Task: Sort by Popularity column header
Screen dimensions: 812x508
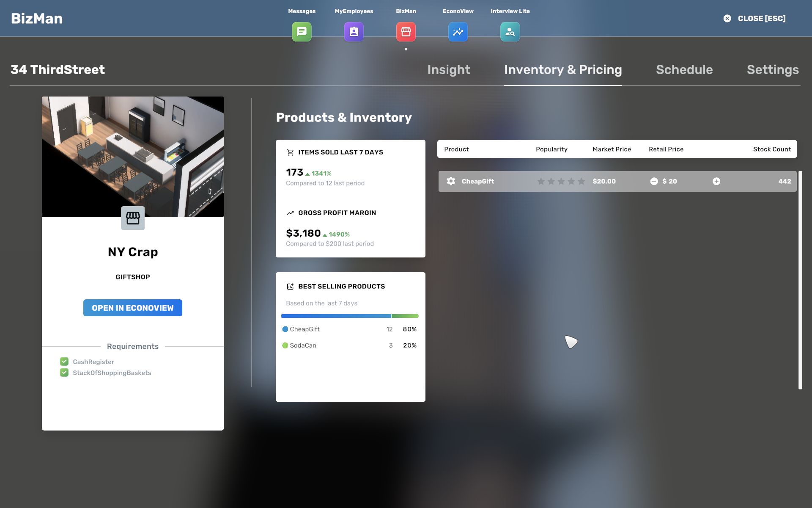Action: coord(551,149)
